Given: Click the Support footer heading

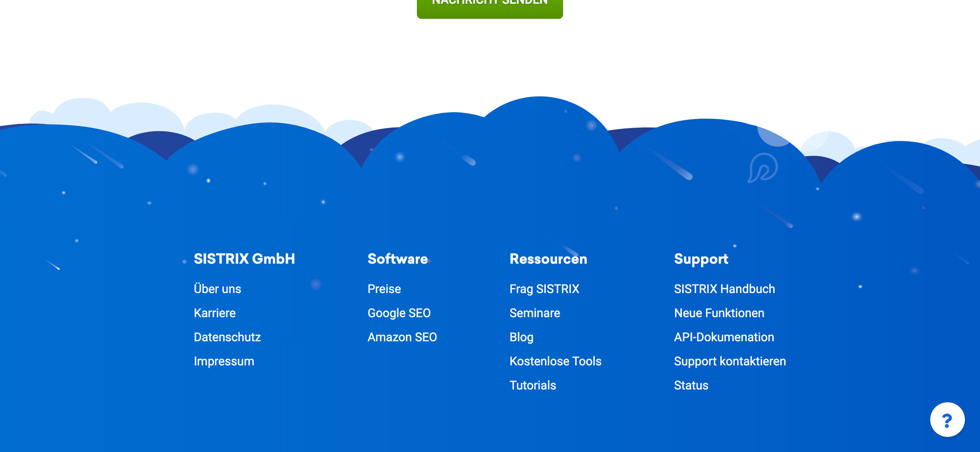Looking at the screenshot, I should point(701,259).
